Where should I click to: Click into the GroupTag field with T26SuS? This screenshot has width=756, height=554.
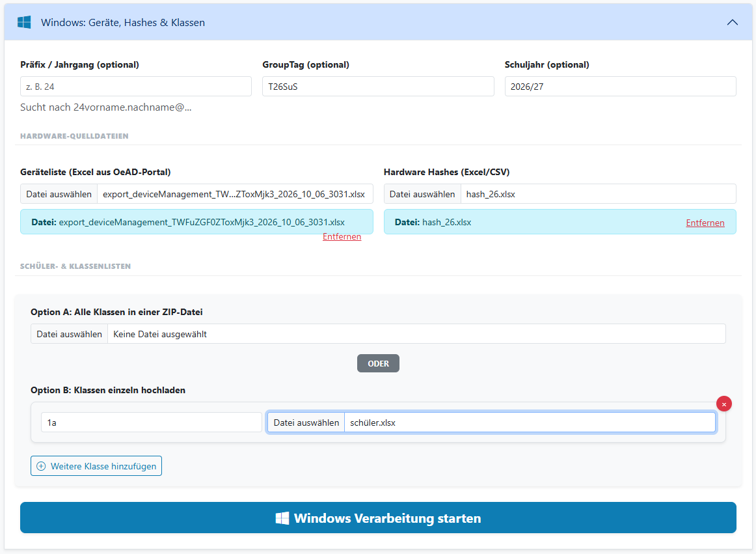click(378, 87)
